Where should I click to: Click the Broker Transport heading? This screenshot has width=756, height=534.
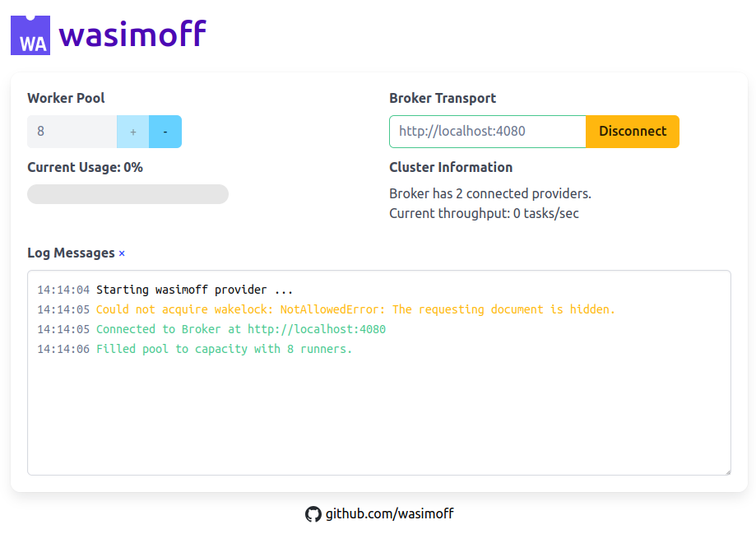click(443, 98)
